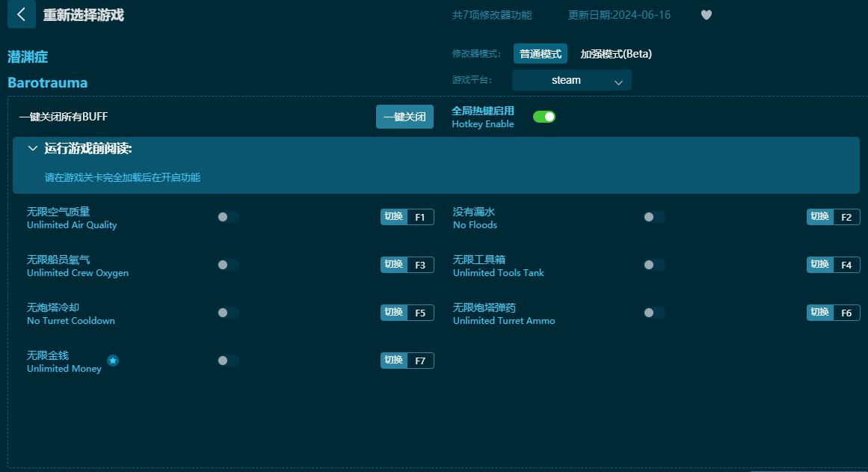This screenshot has height=472, width=868.
Task: Click 共7项修改器功能 text
Action: point(492,15)
